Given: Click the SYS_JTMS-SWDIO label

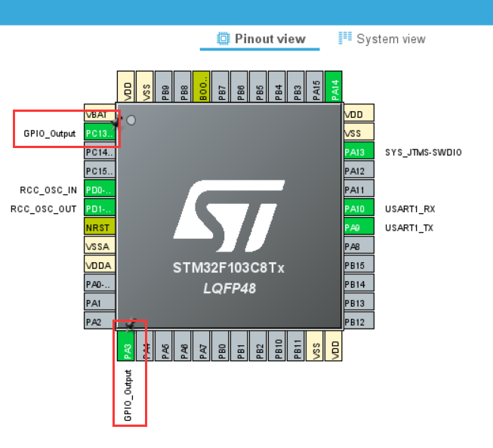Looking at the screenshot, I should tap(424, 153).
